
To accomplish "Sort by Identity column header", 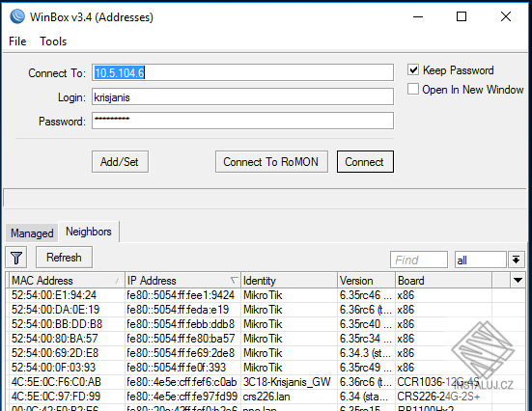I will (289, 281).
